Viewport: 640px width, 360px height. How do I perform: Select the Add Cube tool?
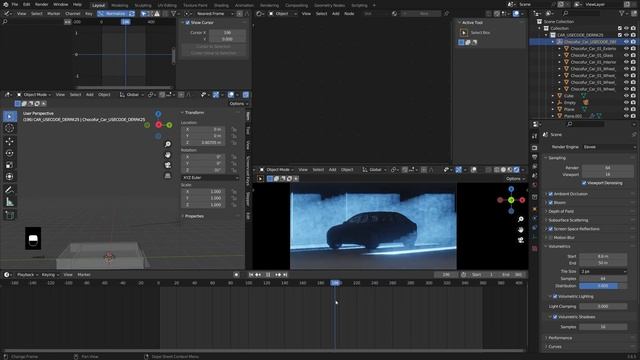10,215
